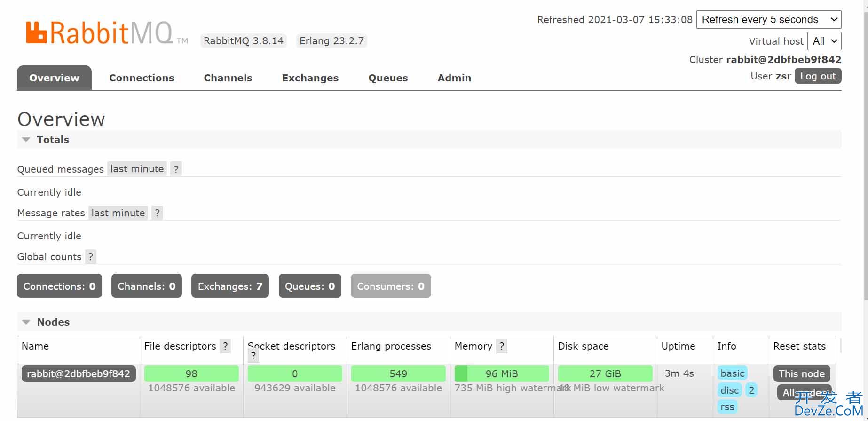
Task: Click the Reset stats column header
Action: coord(799,346)
